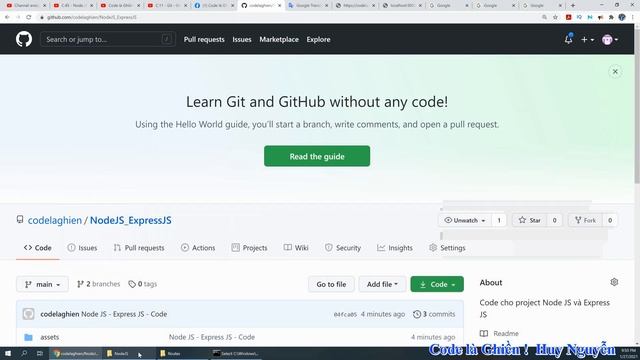Select the Pull requests repository tab

coord(139,248)
